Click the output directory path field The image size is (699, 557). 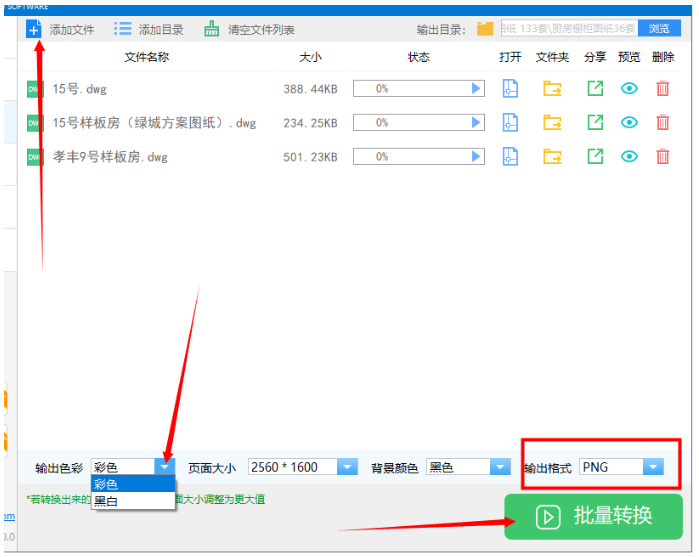tap(569, 29)
